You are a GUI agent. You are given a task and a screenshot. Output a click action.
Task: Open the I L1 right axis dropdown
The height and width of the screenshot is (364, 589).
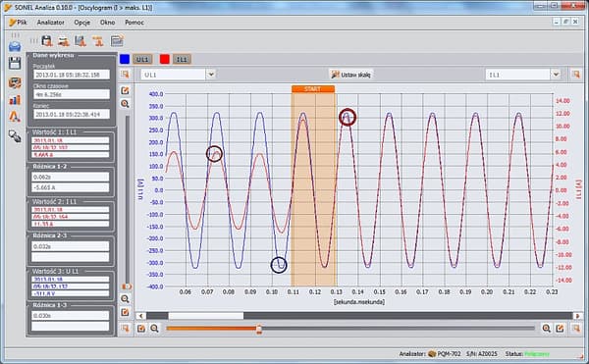(x=523, y=75)
